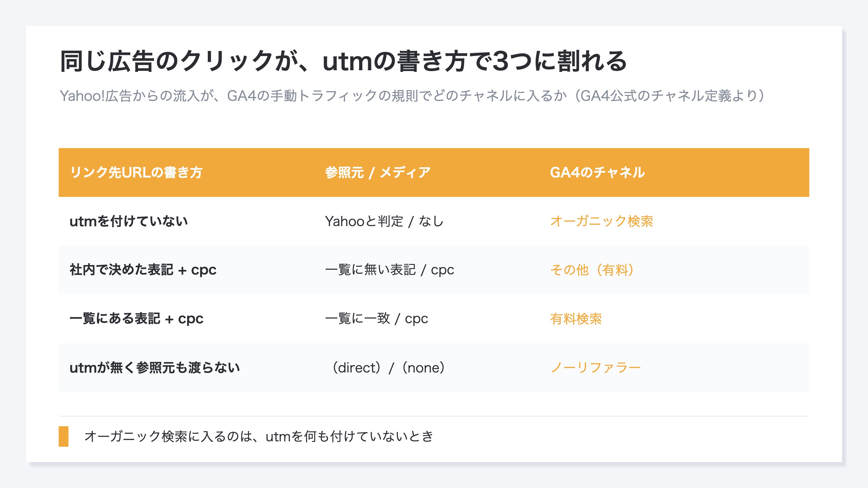
Task: Click the GA4のチャネル column header
Action: (597, 172)
